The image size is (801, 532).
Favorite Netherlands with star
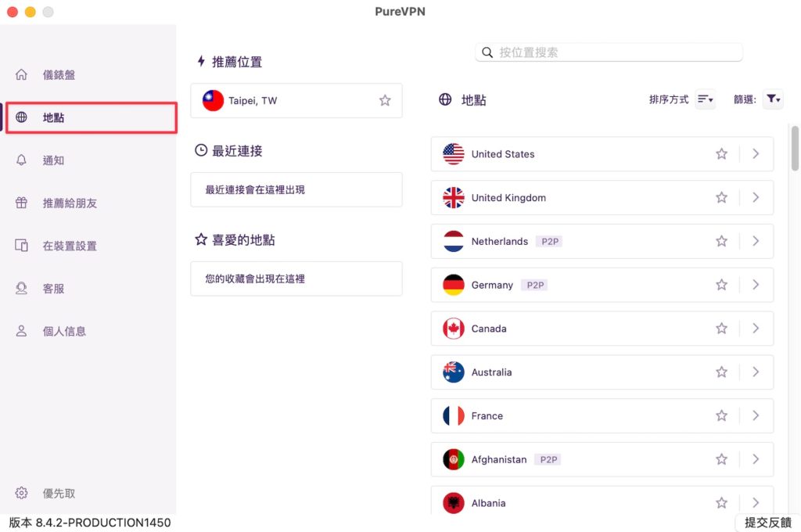tap(721, 241)
